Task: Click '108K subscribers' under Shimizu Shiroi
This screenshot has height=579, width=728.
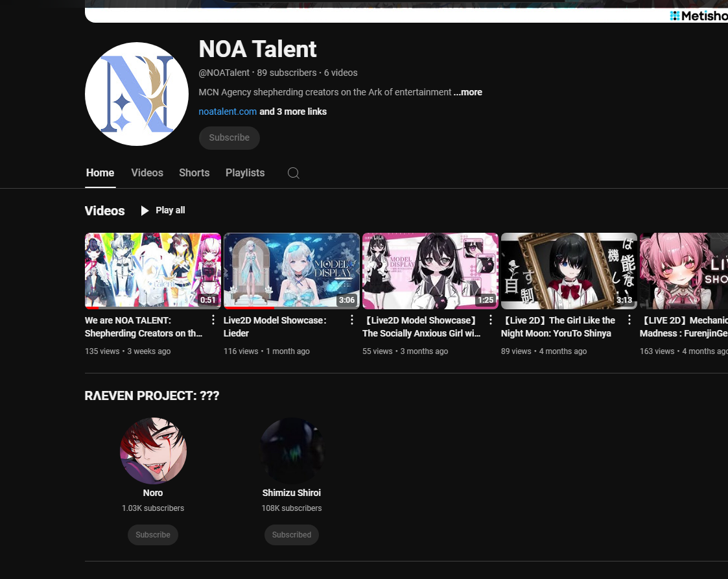Action: 292,508
